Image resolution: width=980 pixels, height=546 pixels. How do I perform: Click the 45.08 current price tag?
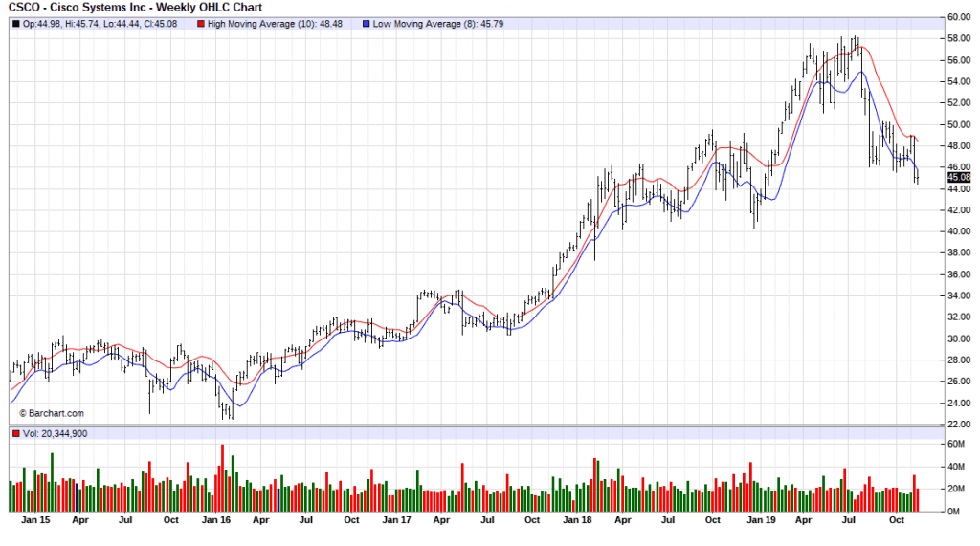click(x=959, y=177)
